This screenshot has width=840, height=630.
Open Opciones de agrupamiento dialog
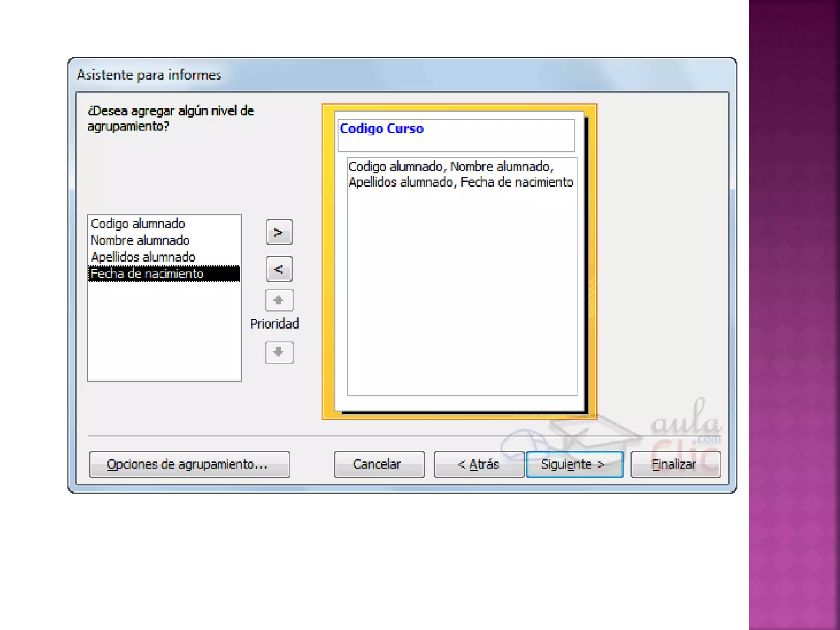tap(189, 464)
